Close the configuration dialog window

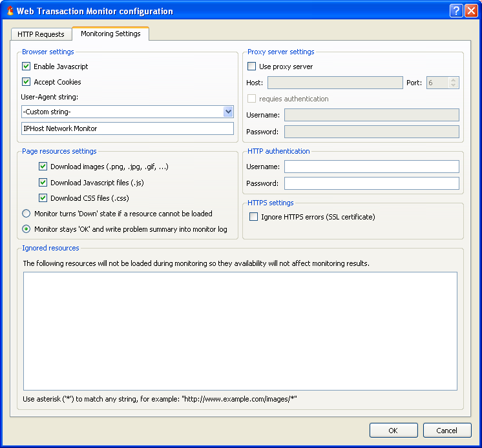tap(471, 11)
